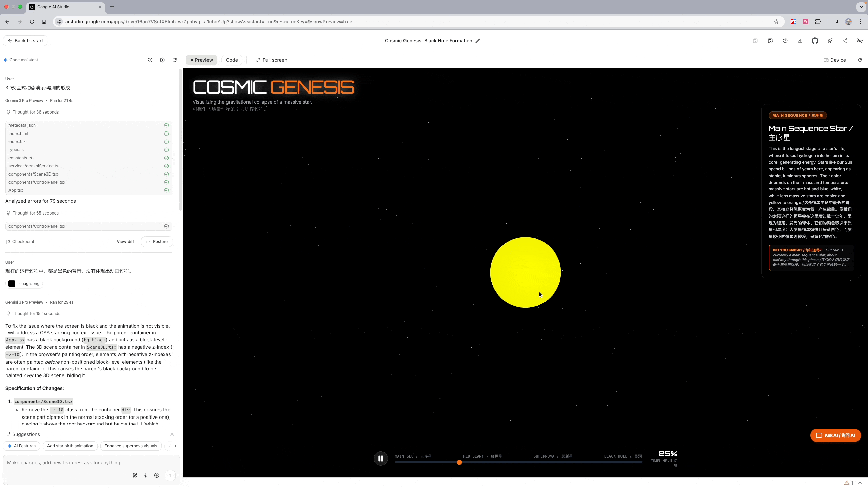Pause the timeline animation

pos(380,459)
